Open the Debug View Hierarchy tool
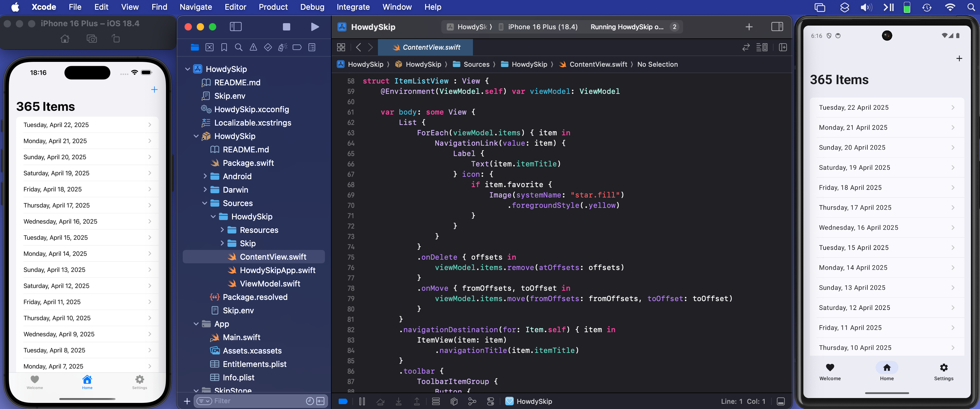Image resolution: width=980 pixels, height=409 pixels. (x=454, y=401)
